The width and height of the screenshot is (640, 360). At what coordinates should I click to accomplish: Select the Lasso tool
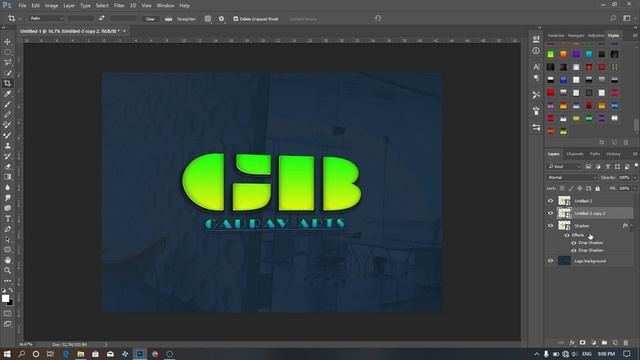point(7,62)
